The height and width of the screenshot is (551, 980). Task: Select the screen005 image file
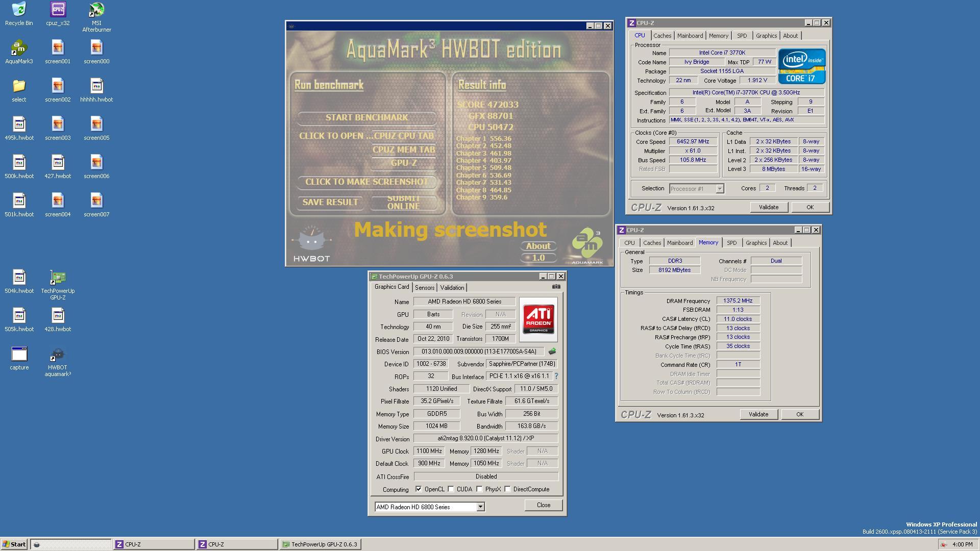[96, 129]
